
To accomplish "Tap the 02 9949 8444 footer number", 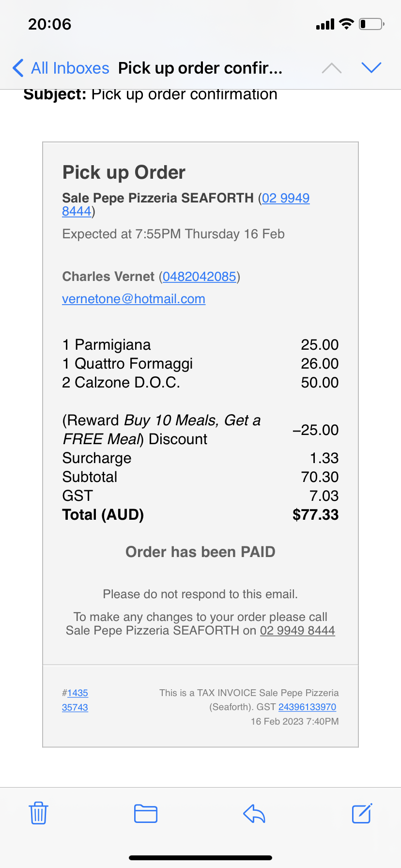I will point(297,630).
